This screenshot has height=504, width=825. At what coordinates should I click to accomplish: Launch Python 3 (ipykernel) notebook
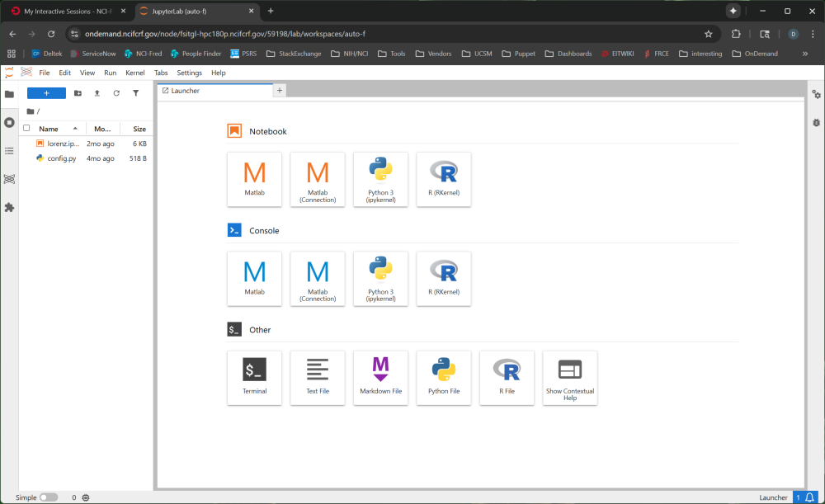(380, 179)
